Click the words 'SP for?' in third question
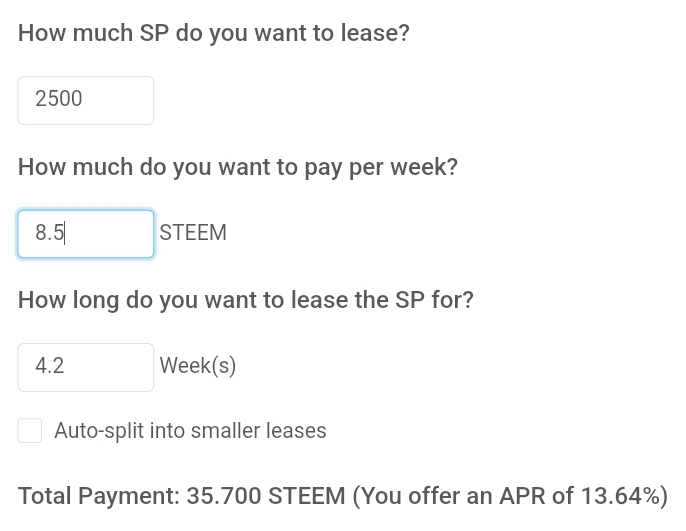 (x=434, y=300)
